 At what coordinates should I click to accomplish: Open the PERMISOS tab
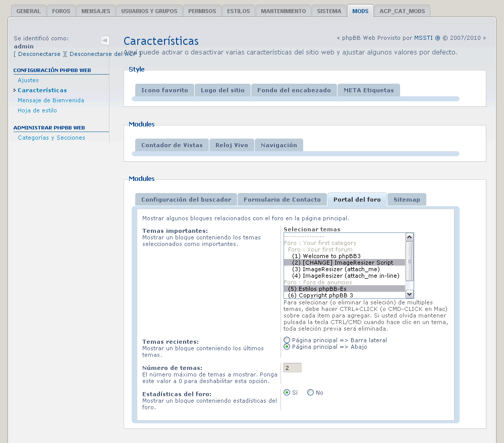(202, 10)
